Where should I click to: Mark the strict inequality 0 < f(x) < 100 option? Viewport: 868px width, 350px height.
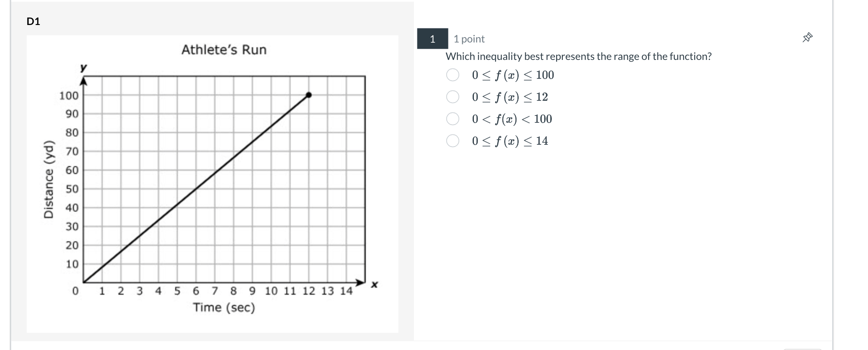tap(452, 119)
